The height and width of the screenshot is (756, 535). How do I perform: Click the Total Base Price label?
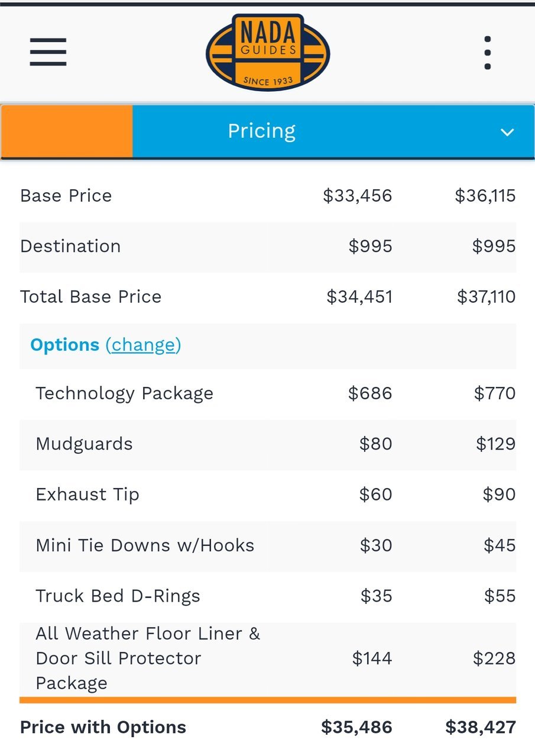click(x=90, y=296)
